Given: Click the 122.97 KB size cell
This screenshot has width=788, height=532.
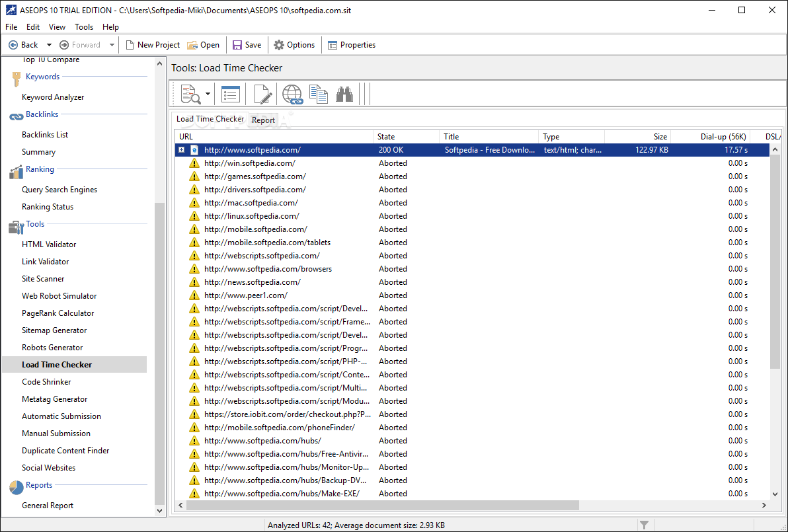Looking at the screenshot, I should (651, 150).
